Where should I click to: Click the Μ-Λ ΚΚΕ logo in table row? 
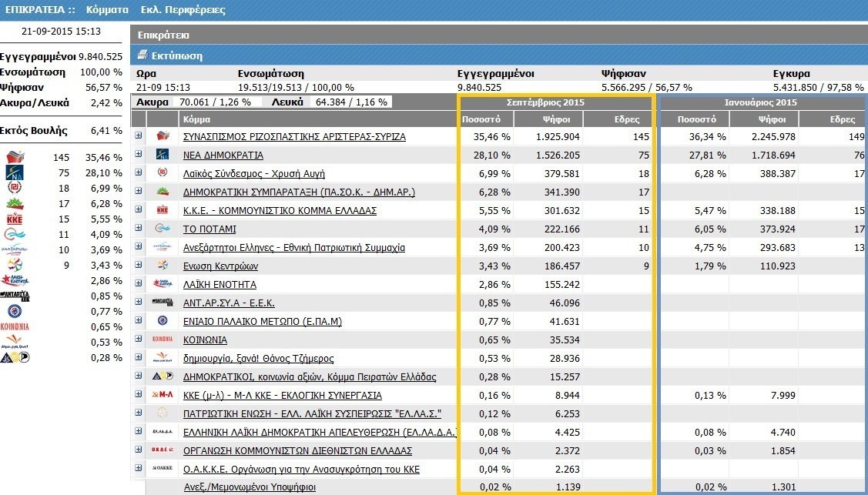pos(163,395)
